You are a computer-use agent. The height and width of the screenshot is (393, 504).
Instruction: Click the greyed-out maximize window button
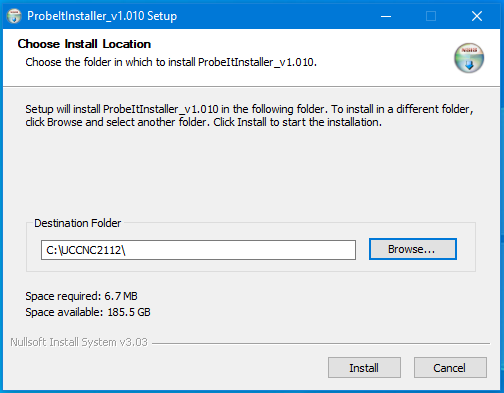(431, 16)
